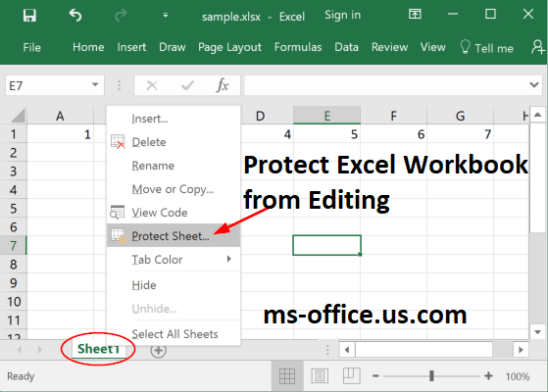Switch to the Insert ribbon tab
Image resolution: width=548 pixels, height=392 pixels.
pos(131,47)
